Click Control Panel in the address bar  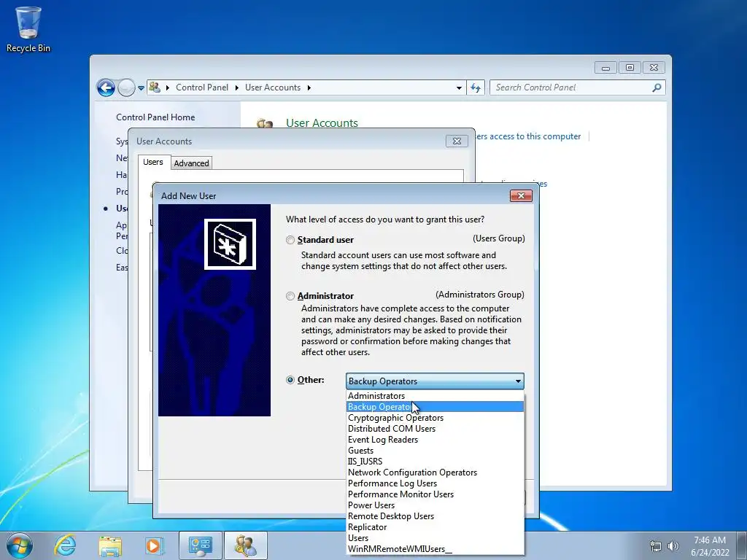[x=202, y=87]
